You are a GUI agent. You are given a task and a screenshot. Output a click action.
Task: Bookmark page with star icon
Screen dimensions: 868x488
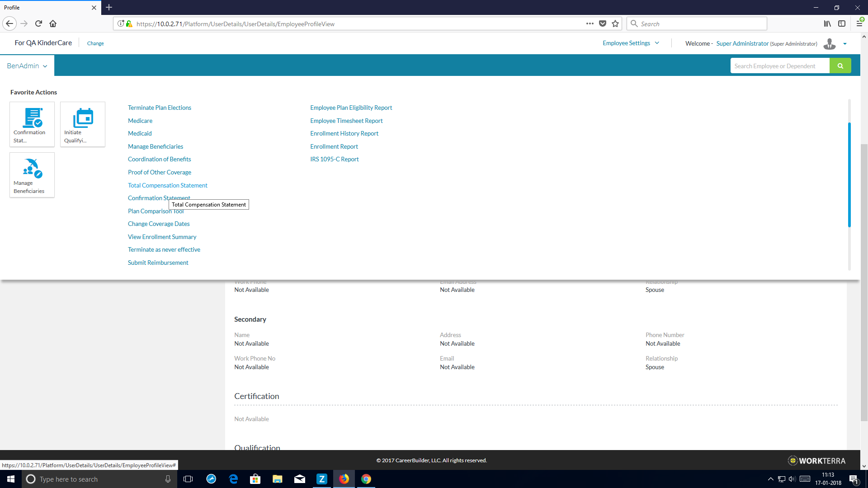pos(615,24)
